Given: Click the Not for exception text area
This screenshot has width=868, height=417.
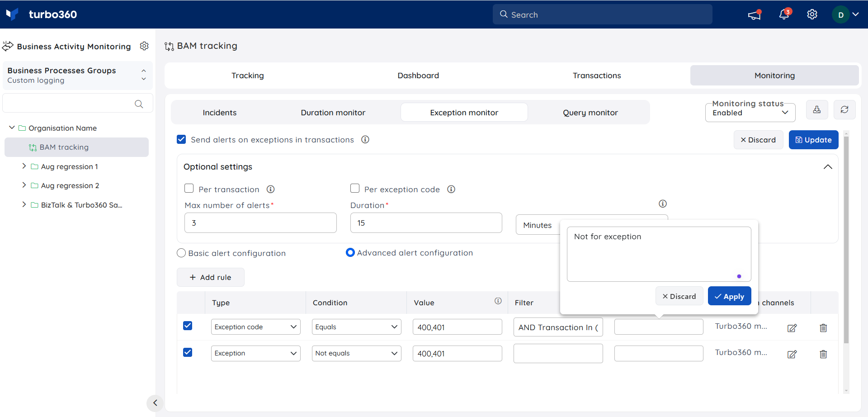Looking at the screenshot, I should pos(659,254).
